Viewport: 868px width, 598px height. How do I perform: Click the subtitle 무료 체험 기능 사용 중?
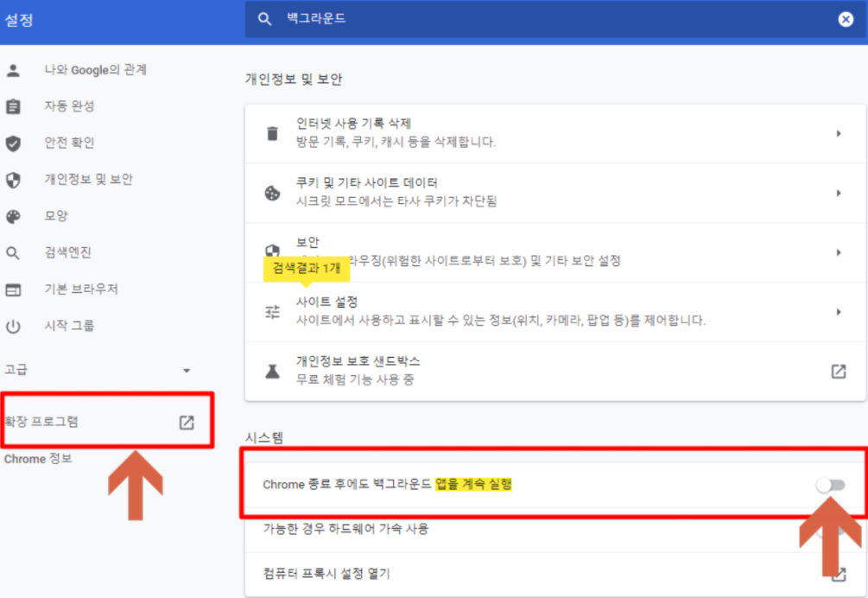tap(355, 380)
